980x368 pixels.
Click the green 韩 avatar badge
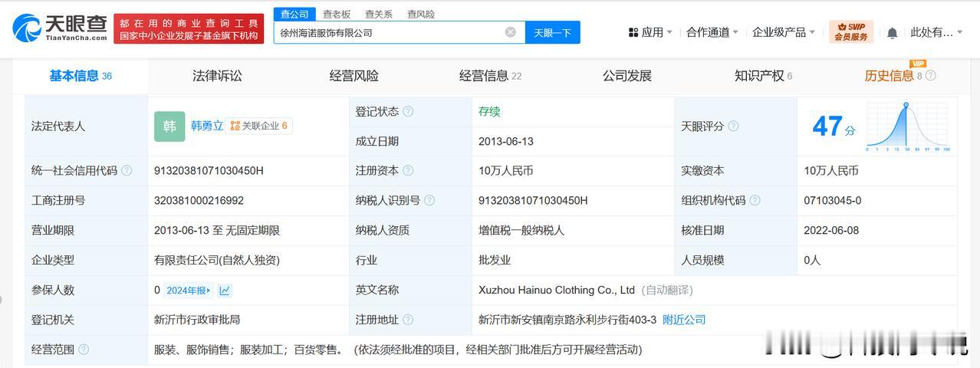click(x=169, y=127)
